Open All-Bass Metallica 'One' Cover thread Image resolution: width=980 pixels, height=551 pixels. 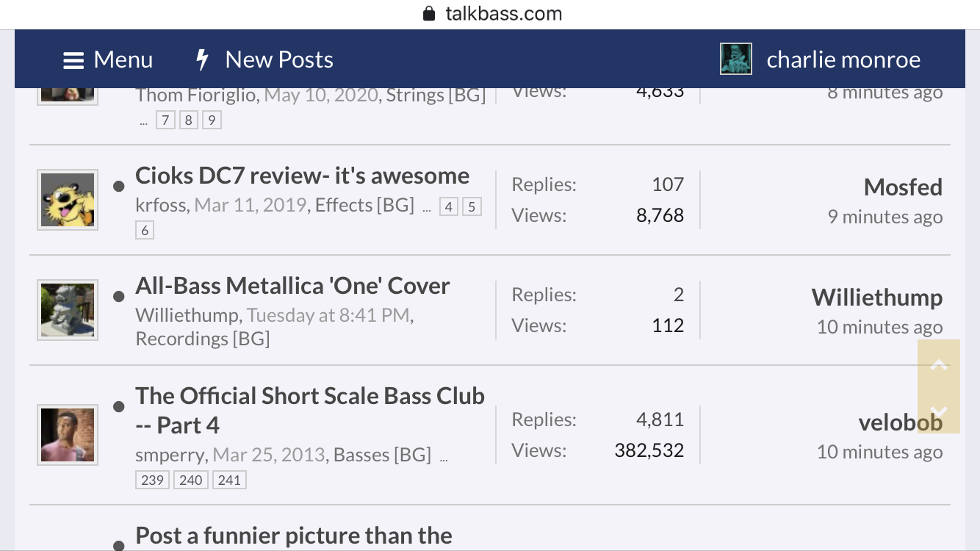click(292, 286)
